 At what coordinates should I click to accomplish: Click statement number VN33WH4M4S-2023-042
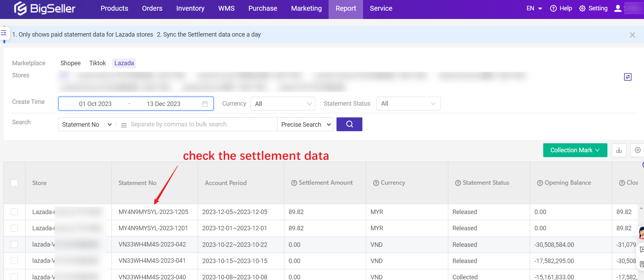tap(152, 244)
